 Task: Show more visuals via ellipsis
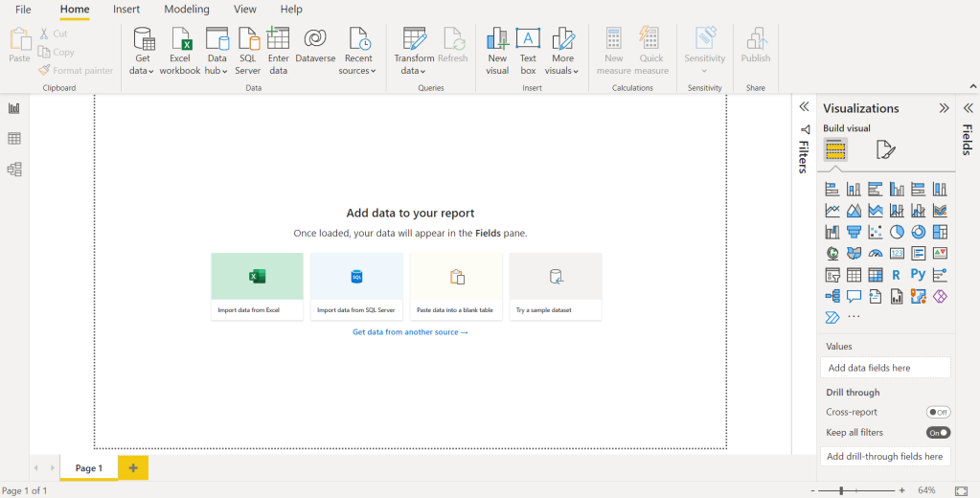pyautogui.click(x=854, y=317)
